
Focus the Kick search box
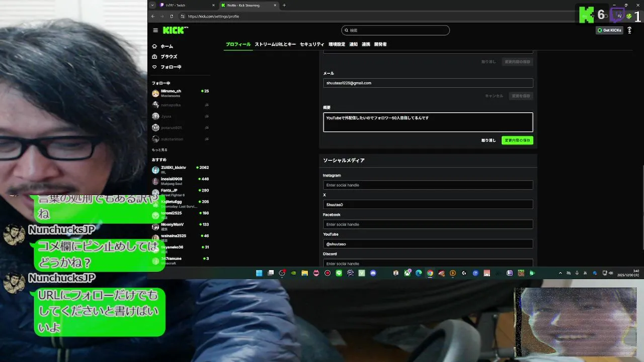tap(395, 30)
